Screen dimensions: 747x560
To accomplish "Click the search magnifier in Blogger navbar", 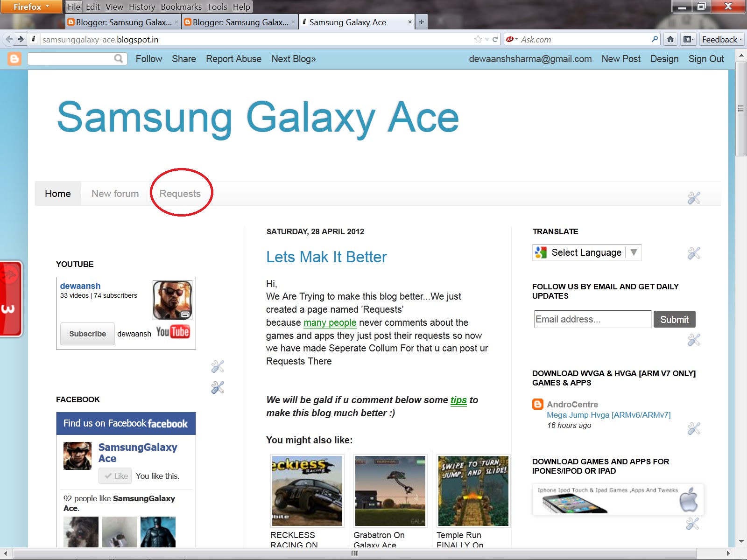I will [119, 59].
